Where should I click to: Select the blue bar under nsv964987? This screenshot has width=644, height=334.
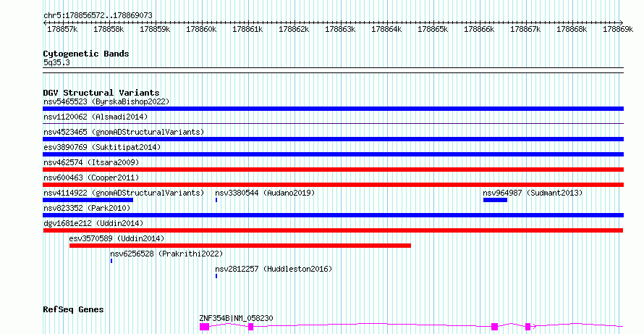[496, 200]
